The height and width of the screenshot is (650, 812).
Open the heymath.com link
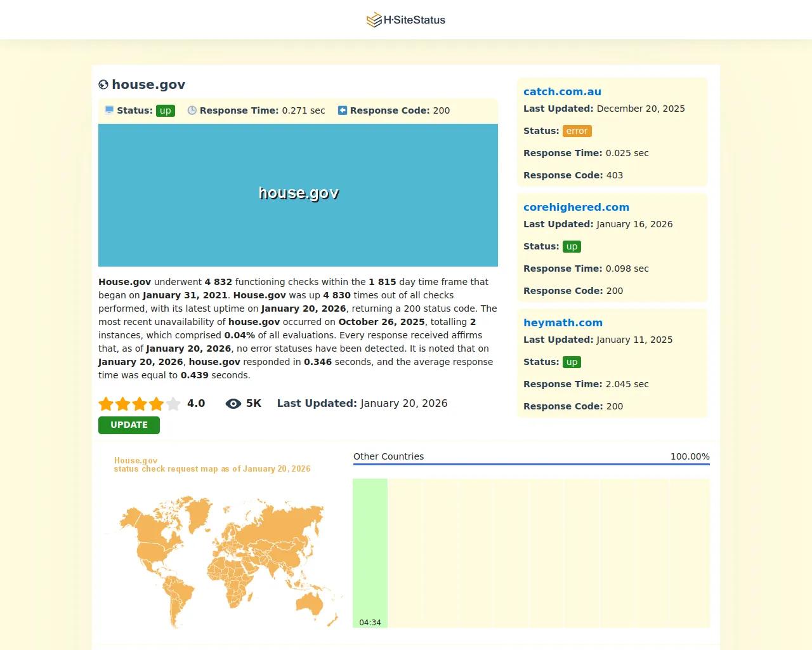click(563, 322)
